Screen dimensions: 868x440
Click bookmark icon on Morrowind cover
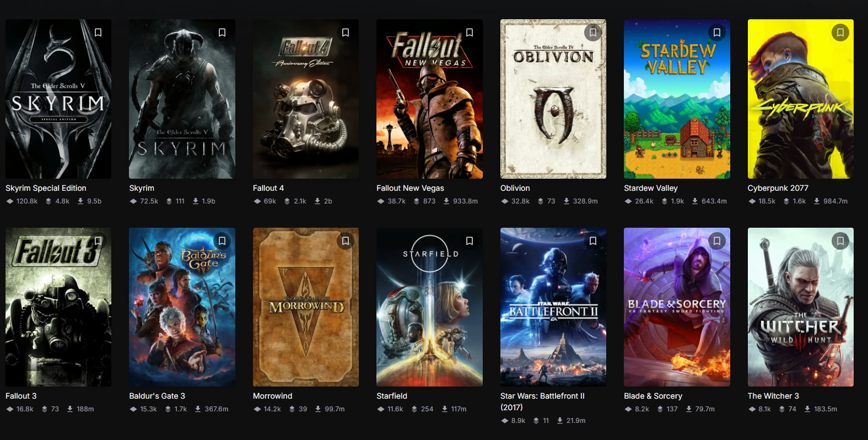[x=346, y=241]
